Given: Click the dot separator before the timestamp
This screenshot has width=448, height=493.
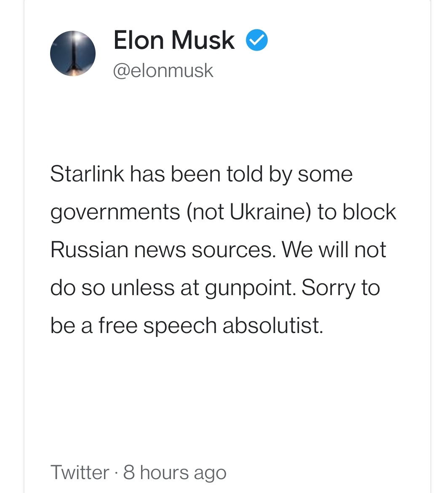Looking at the screenshot, I should pos(116,472).
